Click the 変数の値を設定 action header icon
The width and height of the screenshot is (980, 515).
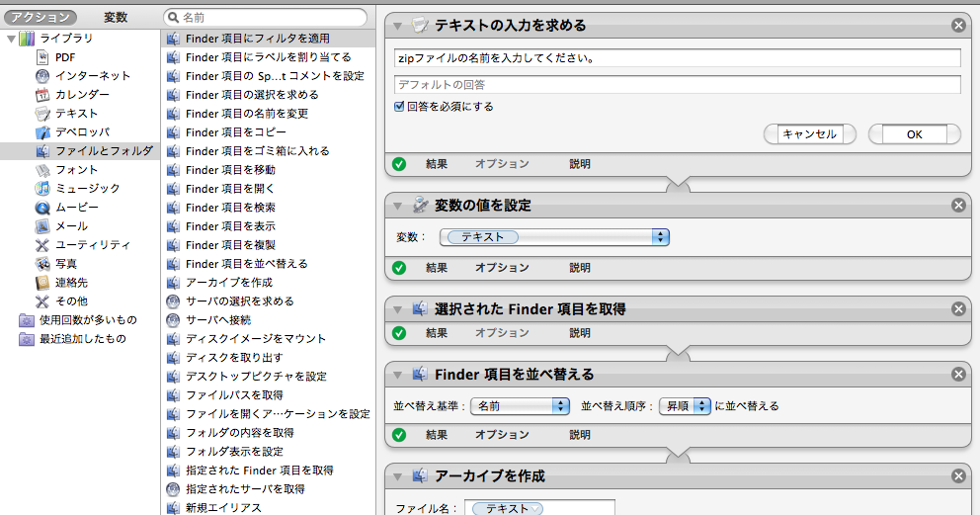[x=420, y=205]
